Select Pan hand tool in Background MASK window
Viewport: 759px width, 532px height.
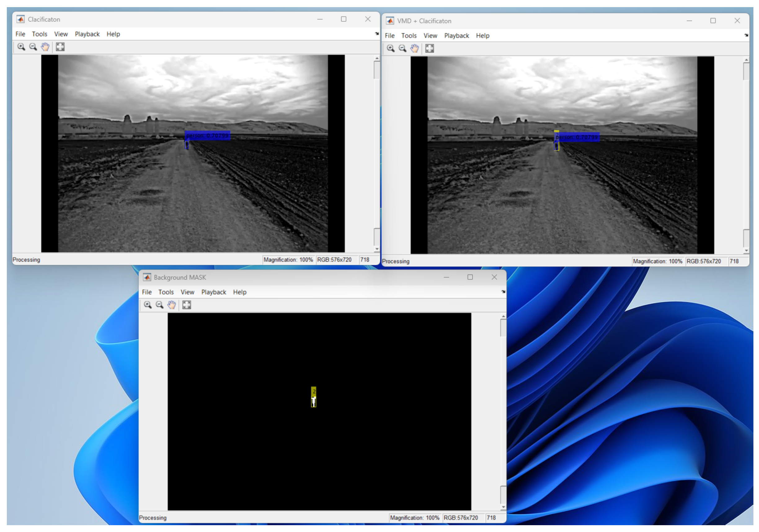(x=171, y=305)
